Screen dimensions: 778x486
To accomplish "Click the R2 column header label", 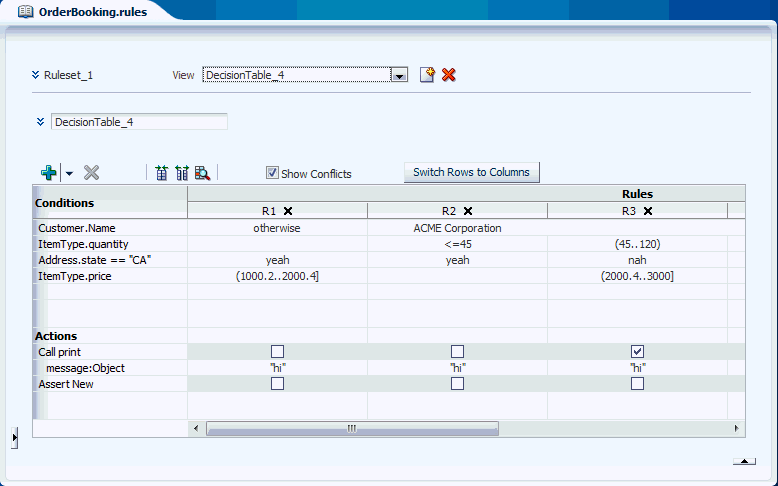I will 449,211.
